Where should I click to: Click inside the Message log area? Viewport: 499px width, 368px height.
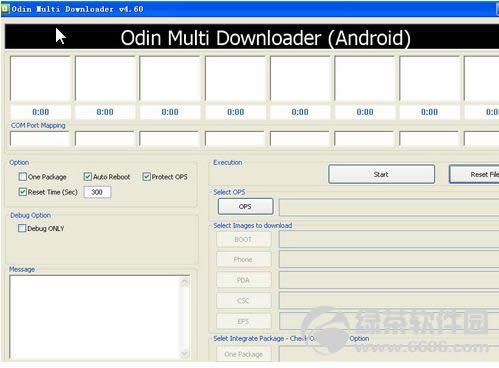[x=95, y=317]
